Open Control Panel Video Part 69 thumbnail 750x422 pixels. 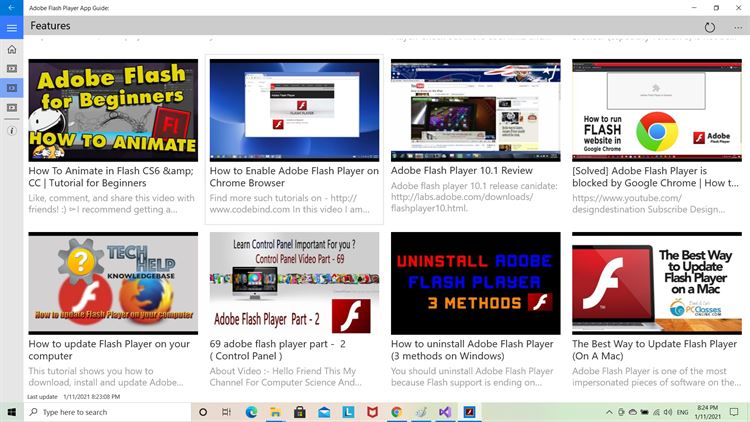[294, 283]
